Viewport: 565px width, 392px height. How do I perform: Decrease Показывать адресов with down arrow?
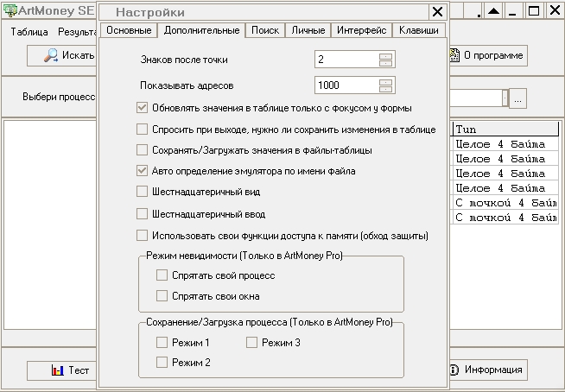[385, 89]
